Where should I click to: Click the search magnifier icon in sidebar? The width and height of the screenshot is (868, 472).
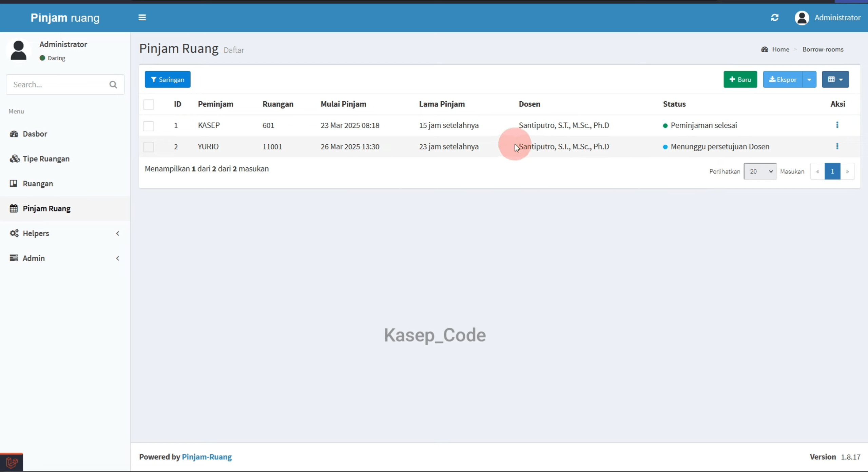(113, 84)
